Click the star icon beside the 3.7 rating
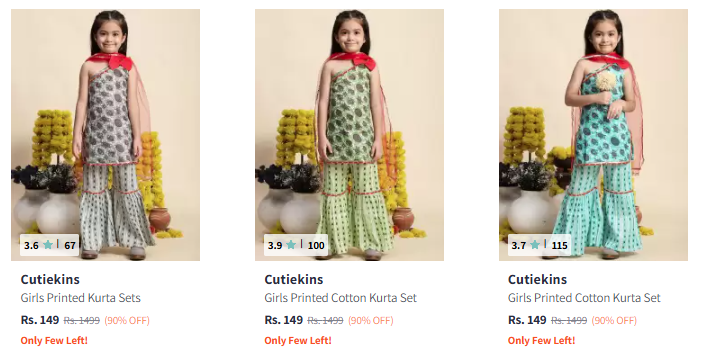Screen dimensions: 711x360 point(535,245)
